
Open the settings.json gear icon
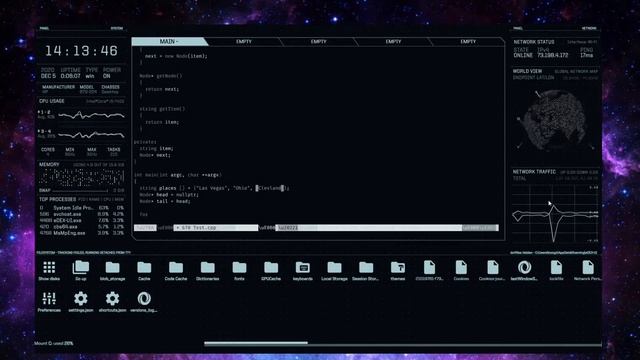tap(80, 299)
